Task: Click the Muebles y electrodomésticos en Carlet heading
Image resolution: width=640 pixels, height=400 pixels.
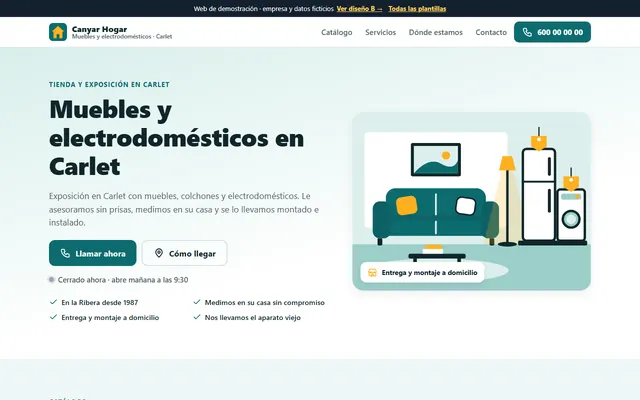Action: (176, 138)
